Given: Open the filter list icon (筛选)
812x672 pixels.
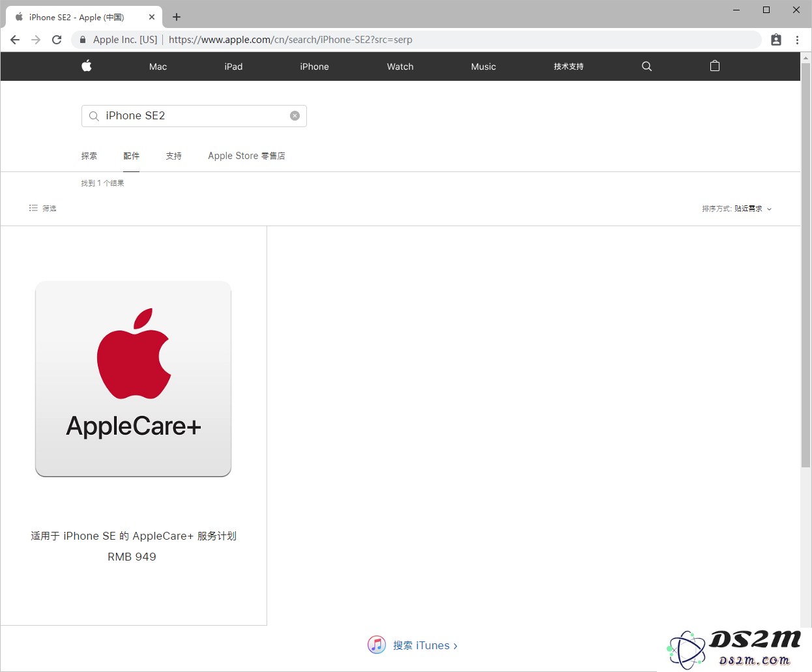Looking at the screenshot, I should (33, 208).
